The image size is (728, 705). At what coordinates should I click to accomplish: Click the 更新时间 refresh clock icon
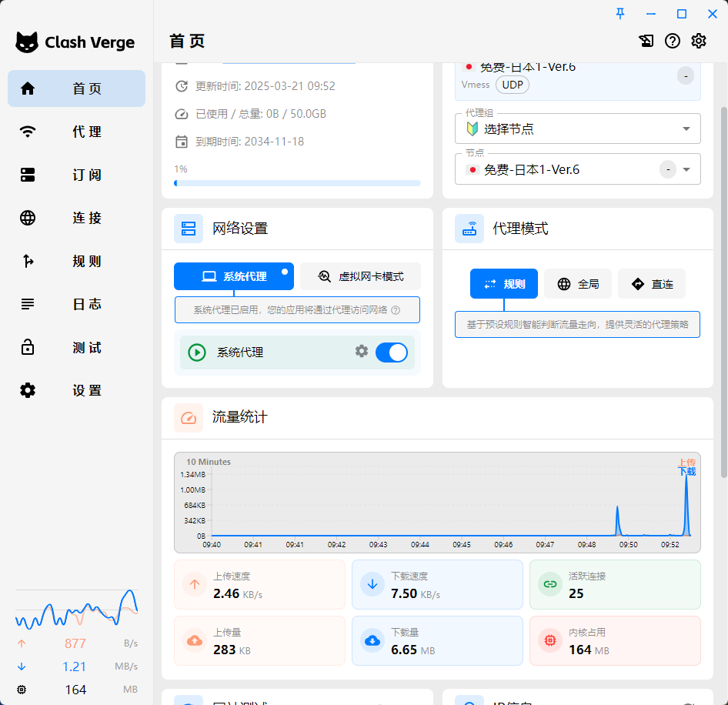pos(182,86)
